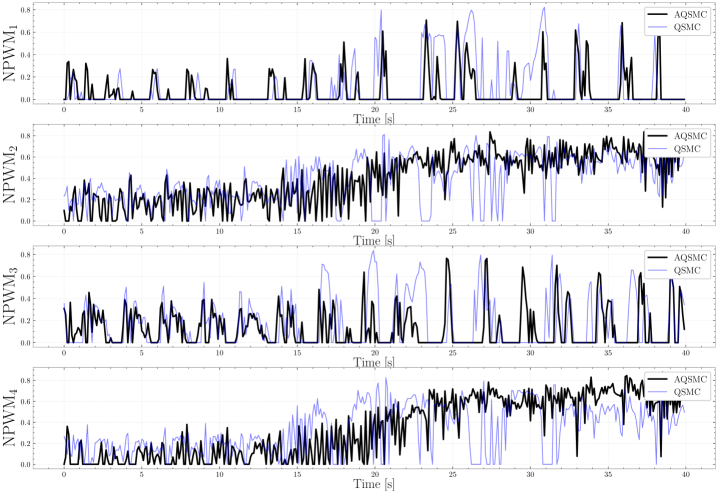Click AQSMC legend entry in NPWM3 plot
Viewport: 718px width, 491px height.
[x=678, y=258]
